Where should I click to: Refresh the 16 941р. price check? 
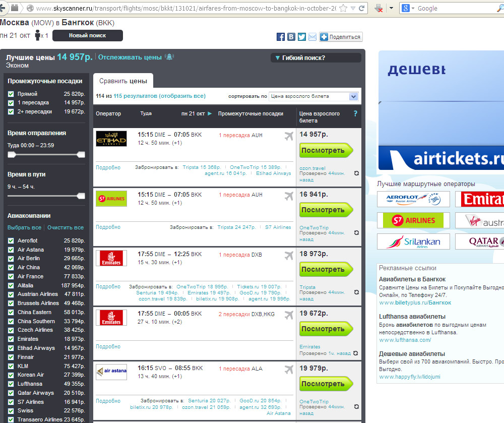(x=356, y=233)
